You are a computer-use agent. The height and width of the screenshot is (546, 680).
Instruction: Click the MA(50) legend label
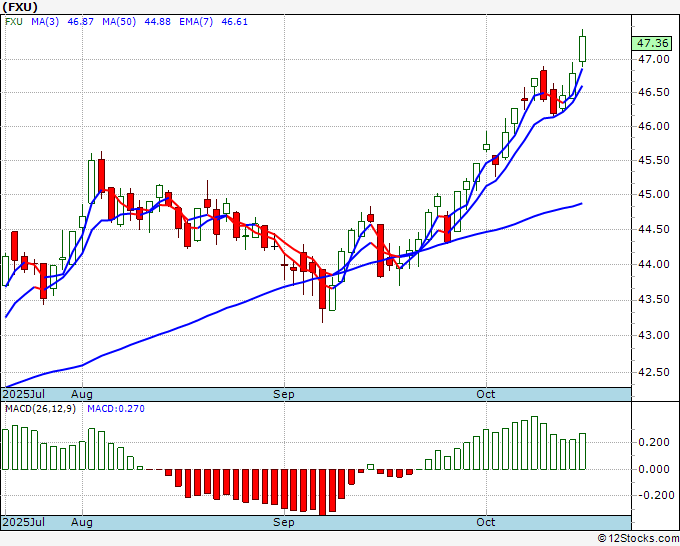point(119,22)
